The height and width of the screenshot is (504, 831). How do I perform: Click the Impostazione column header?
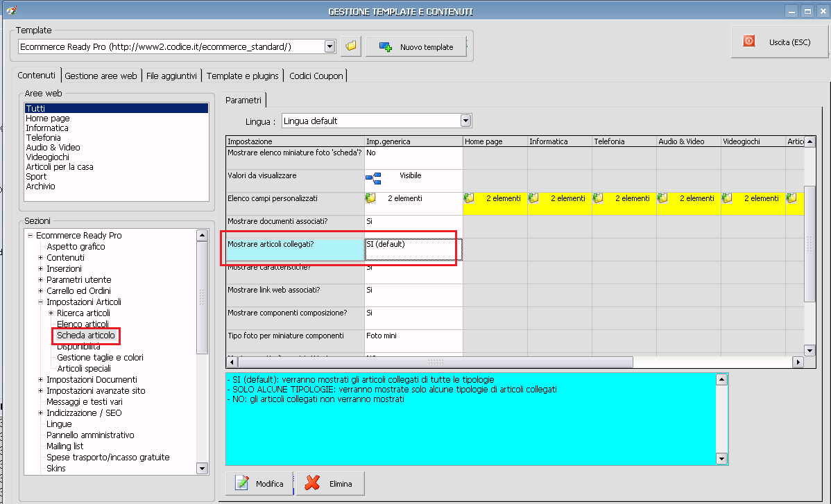(295, 141)
